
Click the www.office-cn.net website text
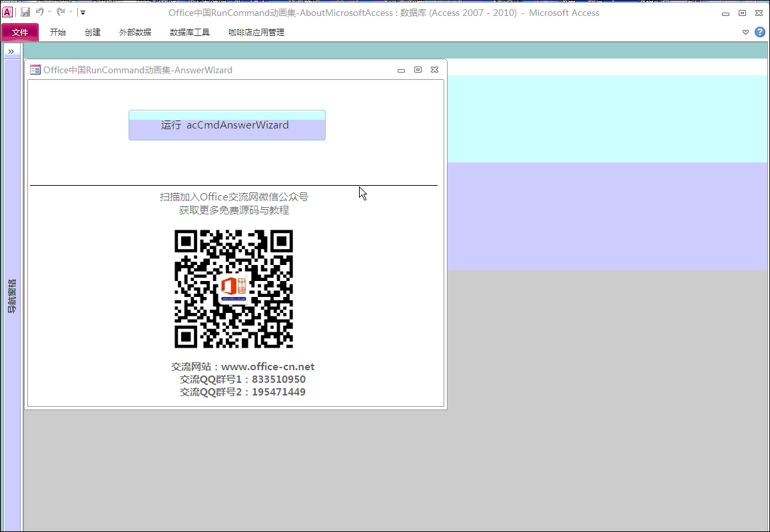(268, 367)
